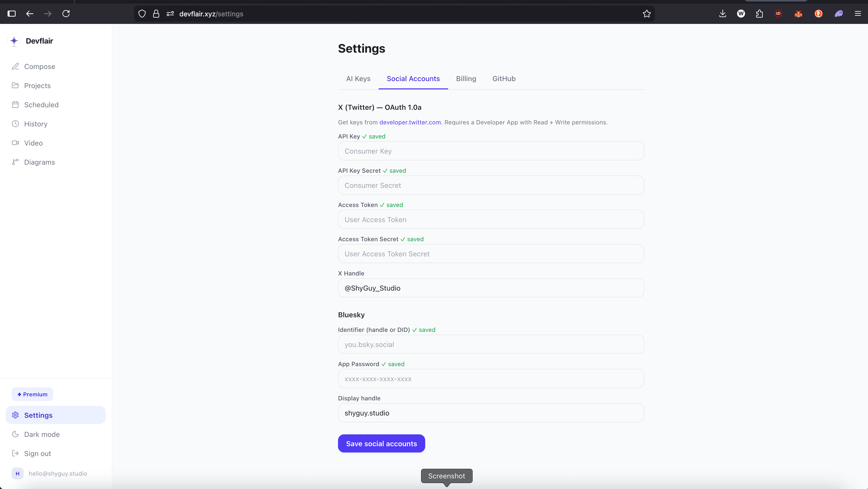Bookmark this page with the star icon
Image resolution: width=868 pixels, height=489 pixels.
[x=646, y=14]
